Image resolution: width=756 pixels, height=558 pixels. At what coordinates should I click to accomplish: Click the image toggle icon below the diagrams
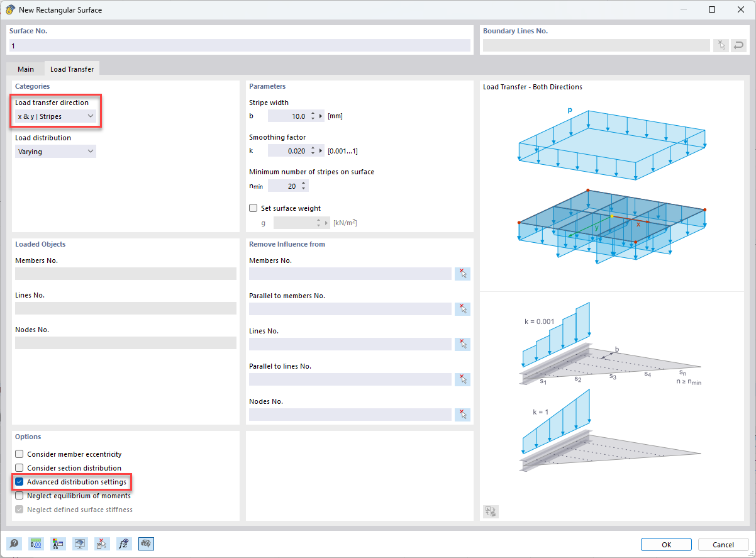(491, 511)
